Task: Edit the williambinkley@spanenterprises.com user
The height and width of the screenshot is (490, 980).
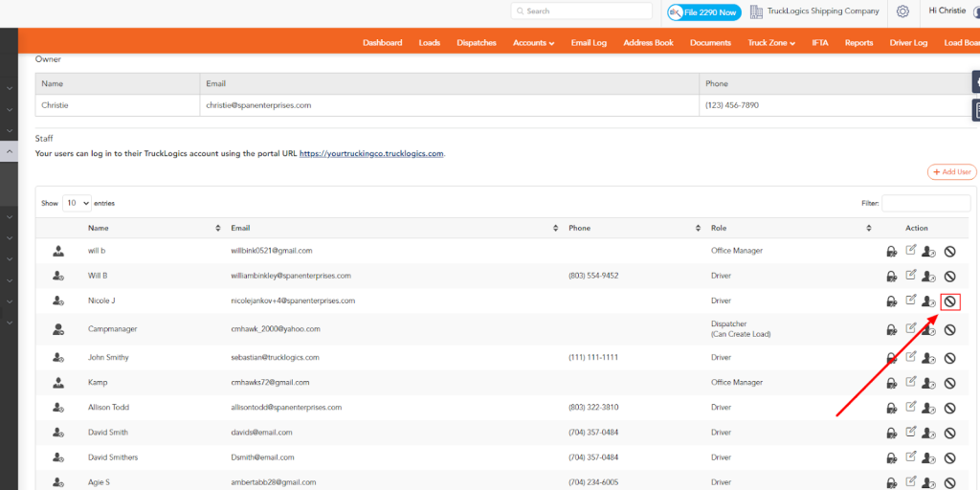Action: click(911, 275)
